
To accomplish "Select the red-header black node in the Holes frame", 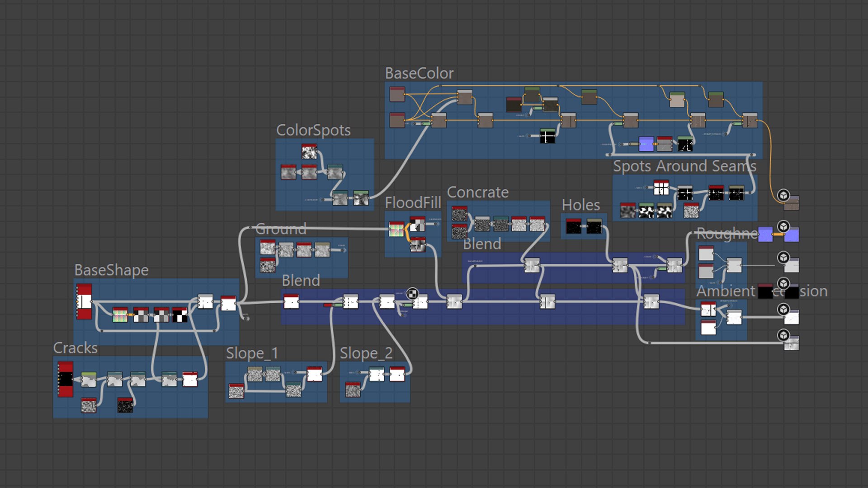I will [x=573, y=226].
